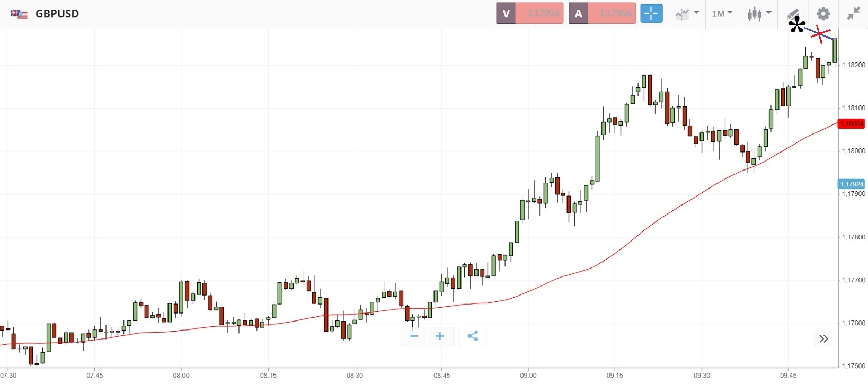Screen dimensions: 868x384
Task: Open the 1M timeframe dropdown
Action: coord(721,14)
